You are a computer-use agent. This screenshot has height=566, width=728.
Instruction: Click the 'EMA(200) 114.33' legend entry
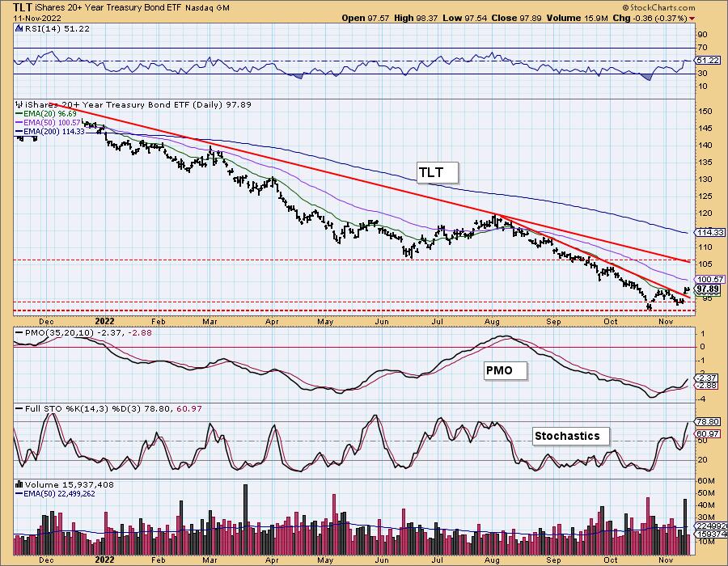point(54,131)
